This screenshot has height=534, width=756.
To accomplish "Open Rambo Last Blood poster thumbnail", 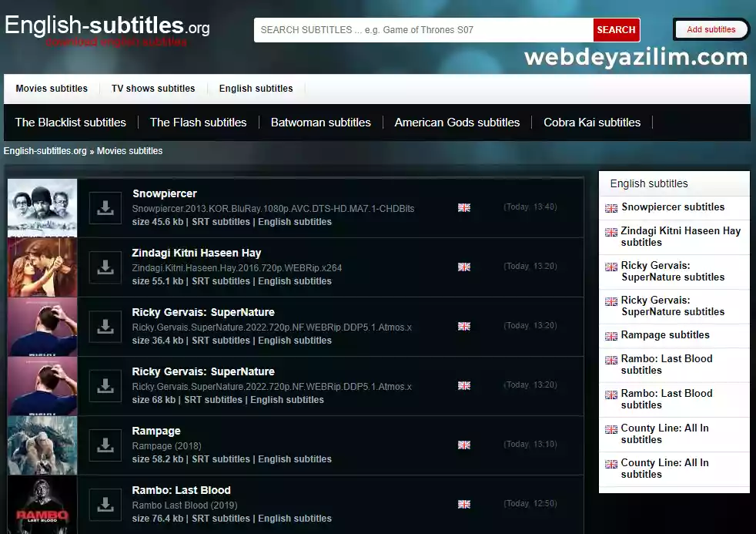I will click(42, 505).
